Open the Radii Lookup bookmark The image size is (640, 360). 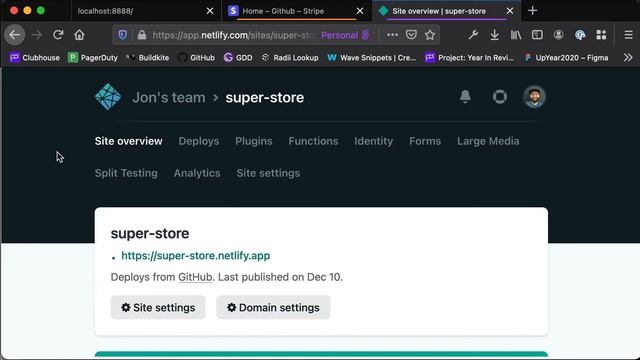pyautogui.click(x=290, y=58)
